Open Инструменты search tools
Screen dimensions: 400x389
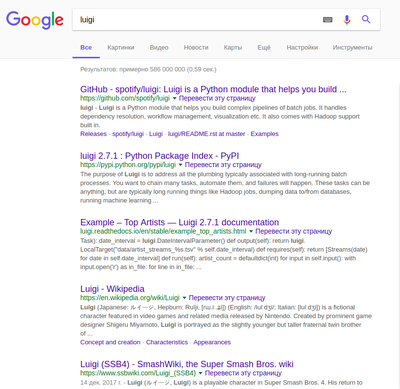(x=352, y=48)
